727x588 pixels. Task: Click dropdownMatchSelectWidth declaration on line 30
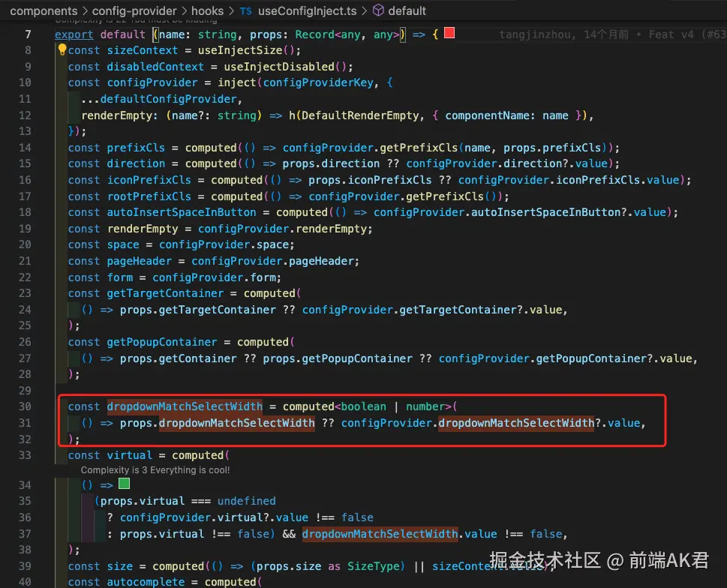pos(185,406)
